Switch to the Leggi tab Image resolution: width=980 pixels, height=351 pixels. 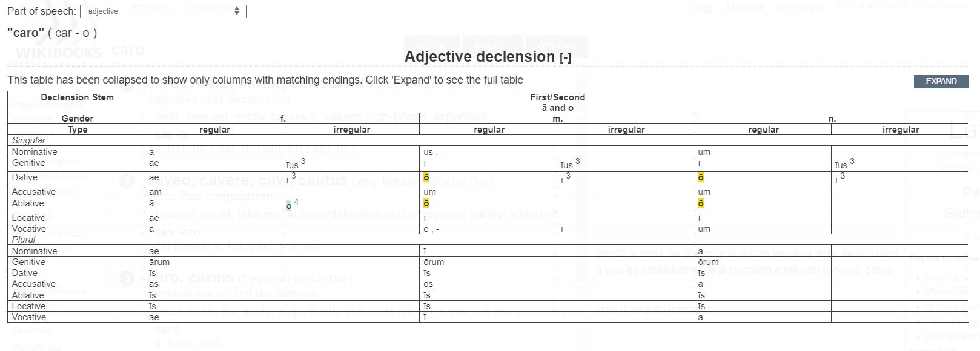701,8
